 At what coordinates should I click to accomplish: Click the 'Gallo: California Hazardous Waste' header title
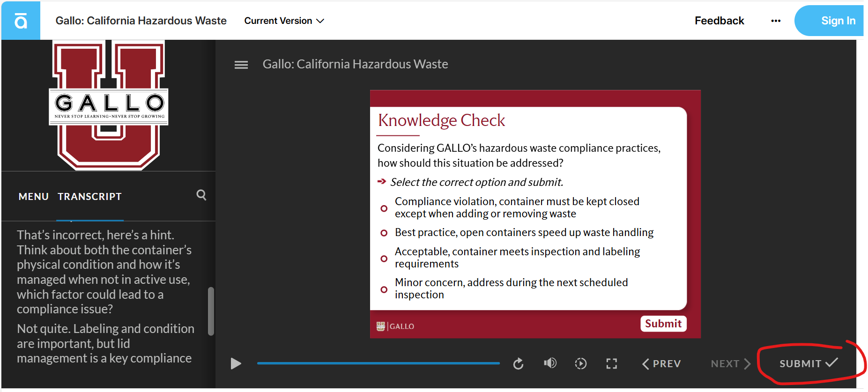(141, 21)
